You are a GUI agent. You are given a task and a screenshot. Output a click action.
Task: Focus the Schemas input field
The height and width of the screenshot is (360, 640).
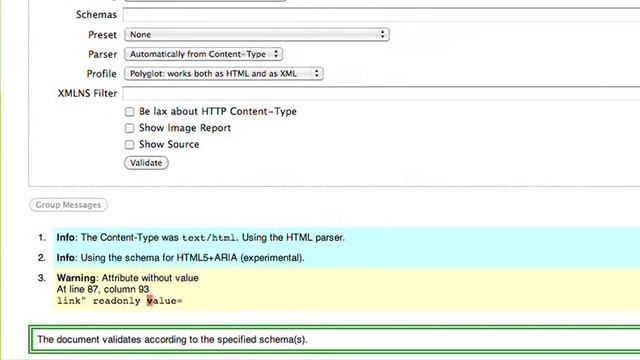point(381,15)
